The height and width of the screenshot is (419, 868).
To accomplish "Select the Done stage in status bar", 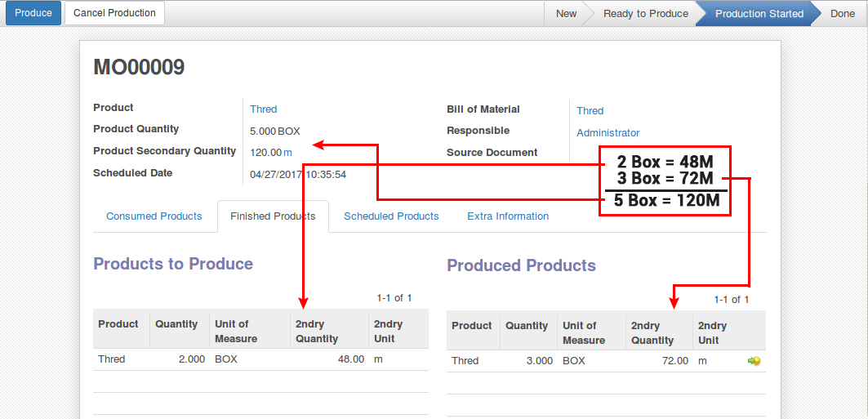I will click(843, 14).
